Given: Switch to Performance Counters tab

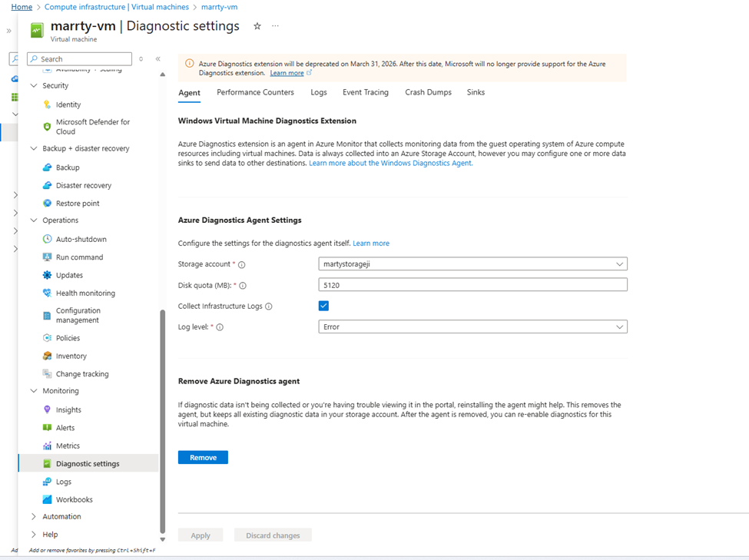Looking at the screenshot, I should [255, 92].
